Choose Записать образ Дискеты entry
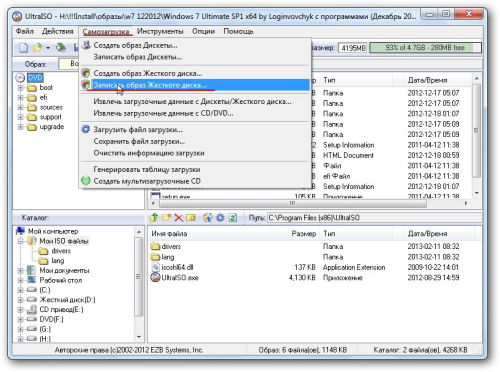The image size is (500, 372). point(195,57)
